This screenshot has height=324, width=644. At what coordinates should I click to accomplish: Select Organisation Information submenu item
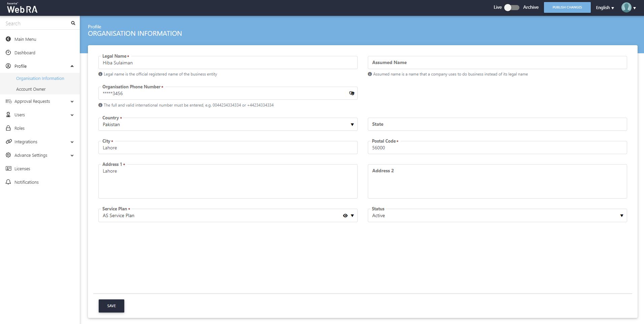[x=40, y=78]
